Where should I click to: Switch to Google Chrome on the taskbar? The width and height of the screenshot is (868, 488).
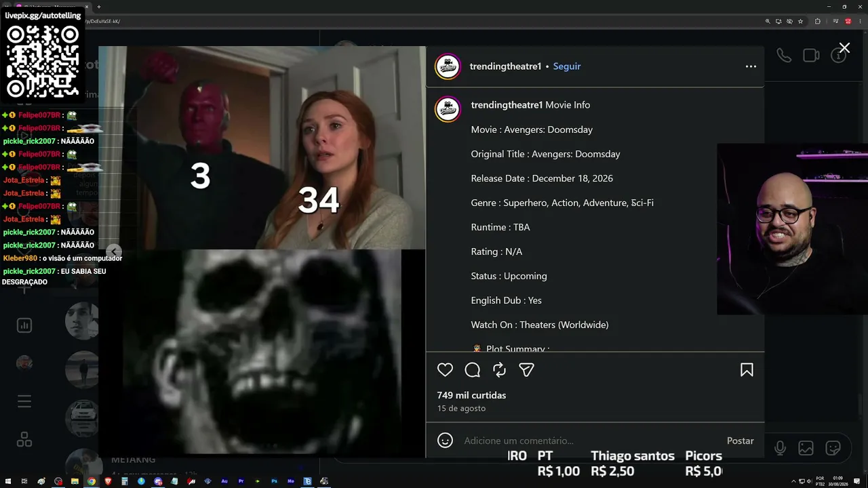[91, 481]
